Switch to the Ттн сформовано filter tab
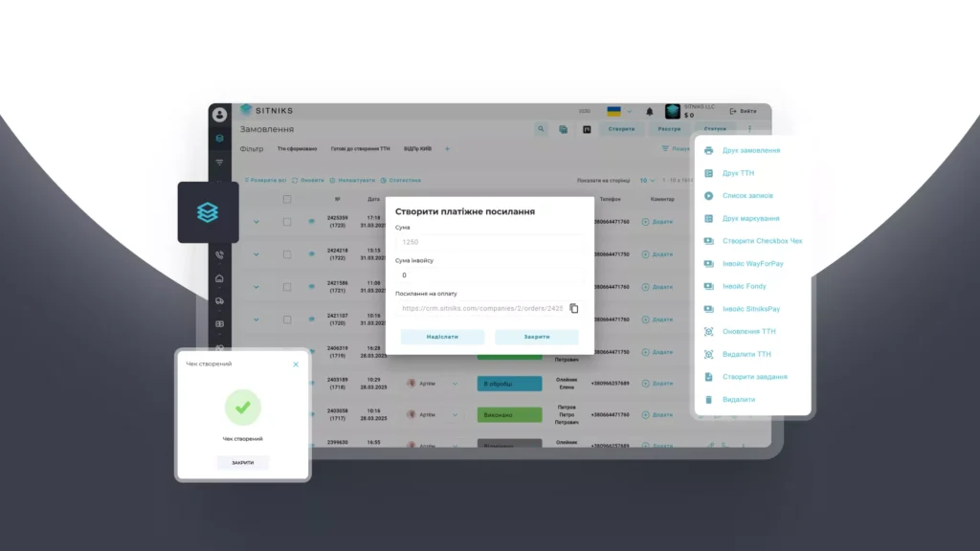 297,148
